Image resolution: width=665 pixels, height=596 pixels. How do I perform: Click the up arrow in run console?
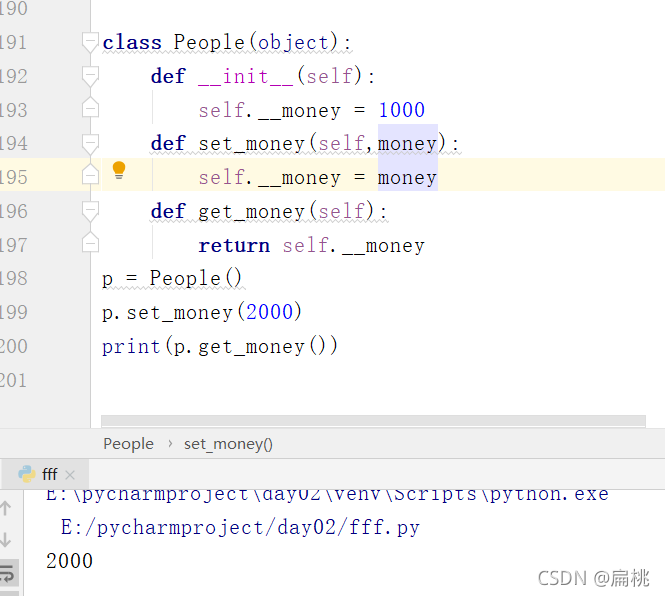click(x=6, y=508)
